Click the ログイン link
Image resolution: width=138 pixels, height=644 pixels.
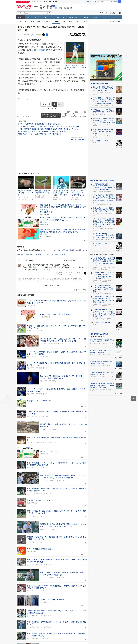click(x=42, y=8)
